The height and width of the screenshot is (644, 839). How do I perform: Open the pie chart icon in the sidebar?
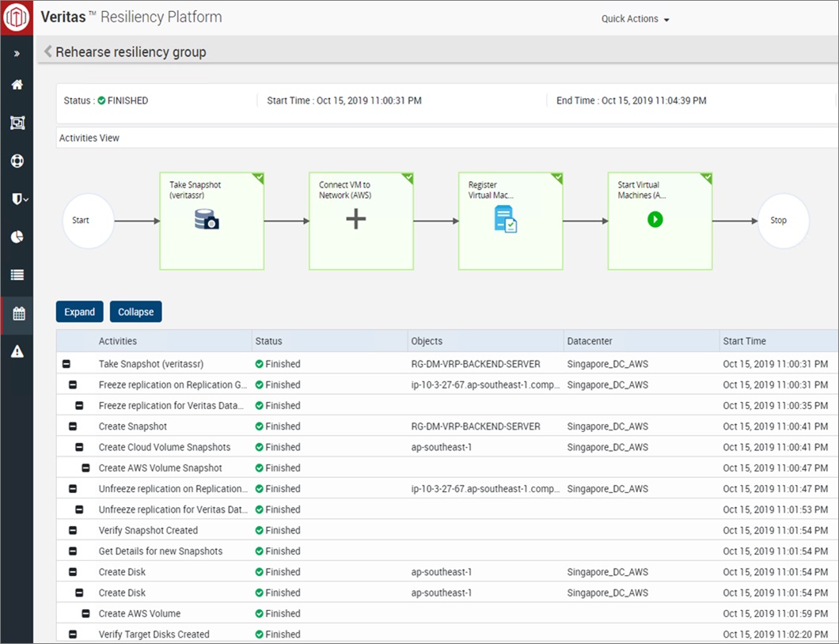coord(17,237)
